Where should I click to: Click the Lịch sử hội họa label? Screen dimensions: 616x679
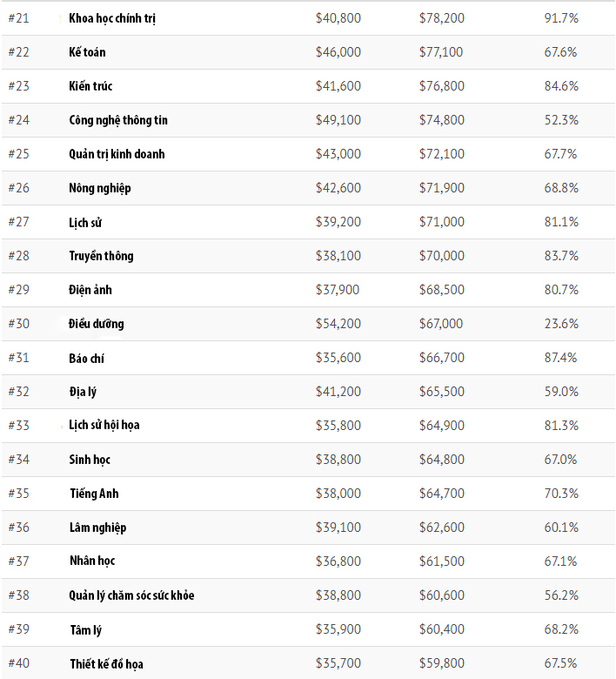(x=104, y=426)
